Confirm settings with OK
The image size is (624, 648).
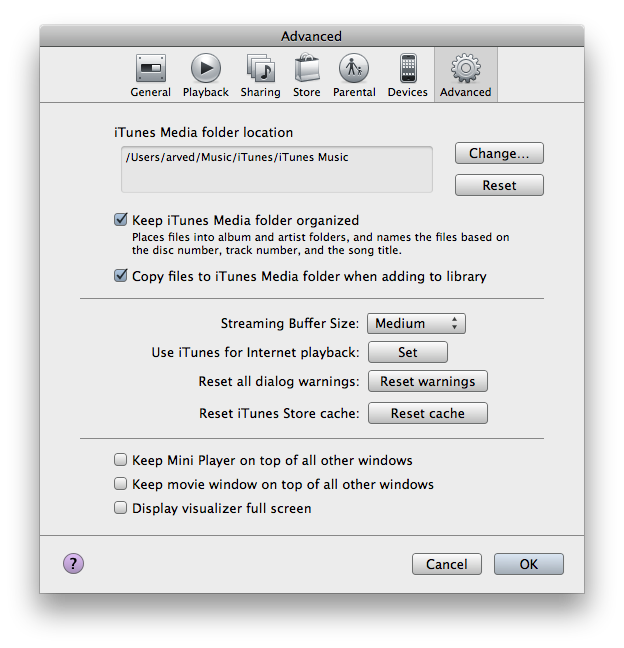pyautogui.click(x=529, y=564)
